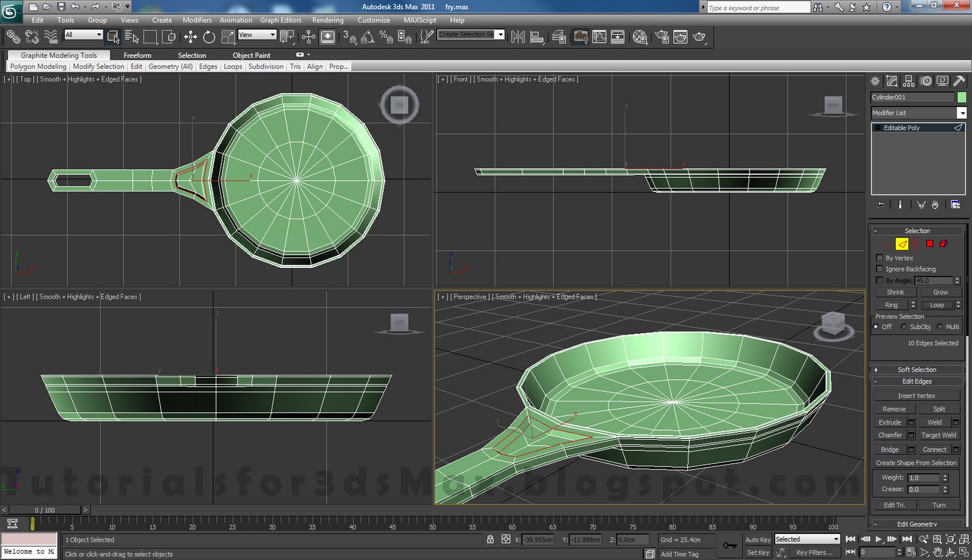
Task: Activate the Select and Rotate tool
Action: [209, 37]
